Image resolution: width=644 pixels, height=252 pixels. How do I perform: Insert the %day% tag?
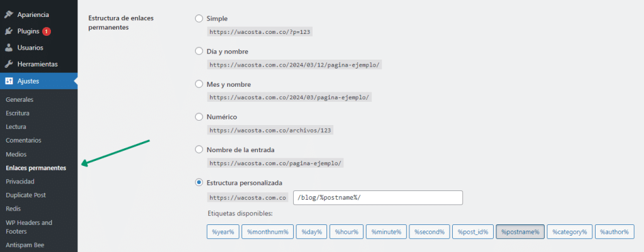(311, 232)
